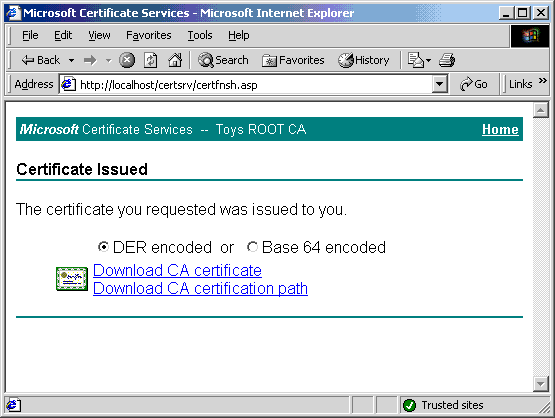
Task: Click the Refresh page icon
Action: click(x=151, y=60)
